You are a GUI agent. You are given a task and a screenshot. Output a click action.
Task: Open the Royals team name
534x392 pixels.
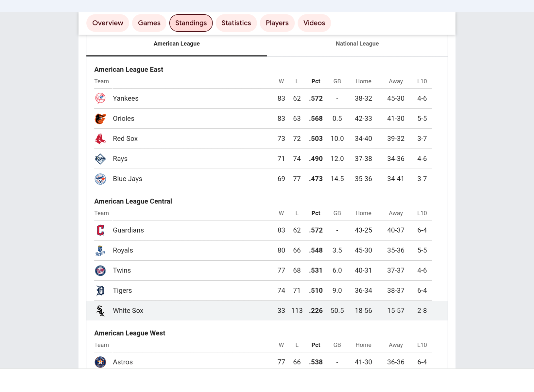pyautogui.click(x=123, y=250)
